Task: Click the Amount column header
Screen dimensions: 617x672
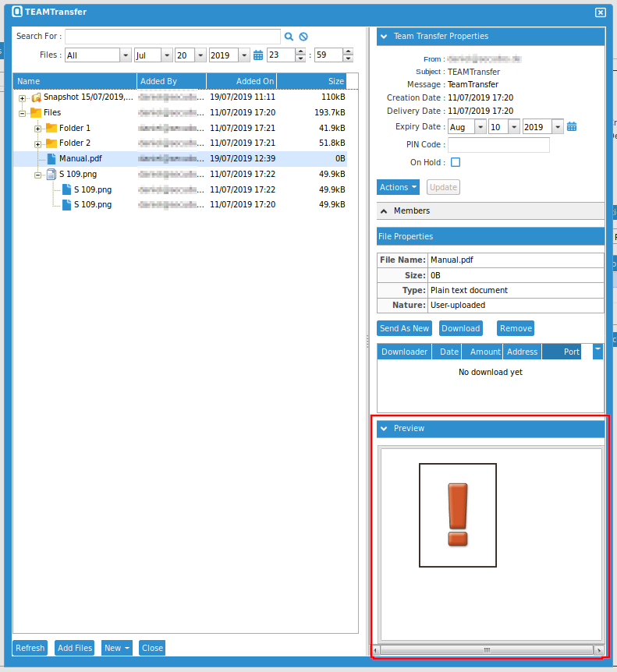Action: tap(482, 352)
